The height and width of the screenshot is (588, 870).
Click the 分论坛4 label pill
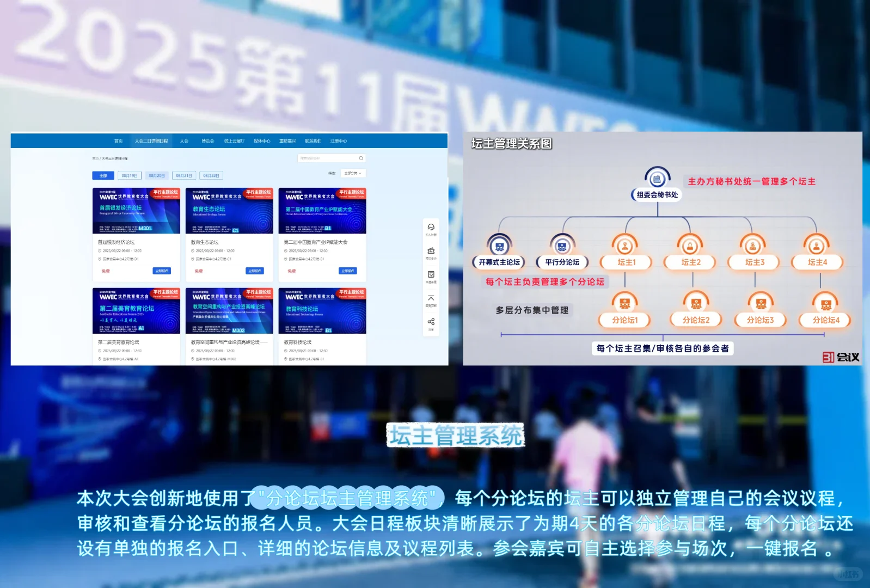[826, 320]
